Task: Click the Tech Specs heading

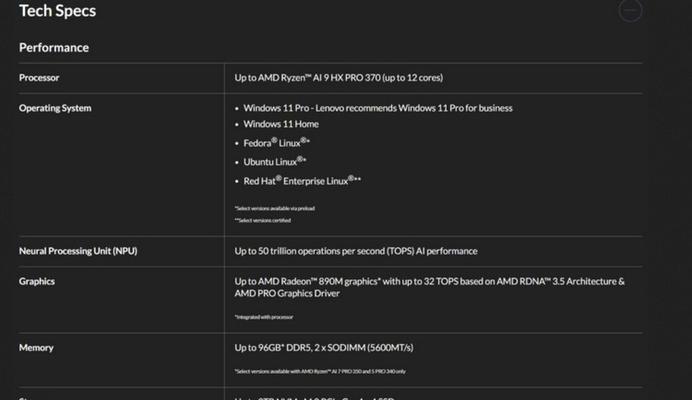Action: (57, 11)
